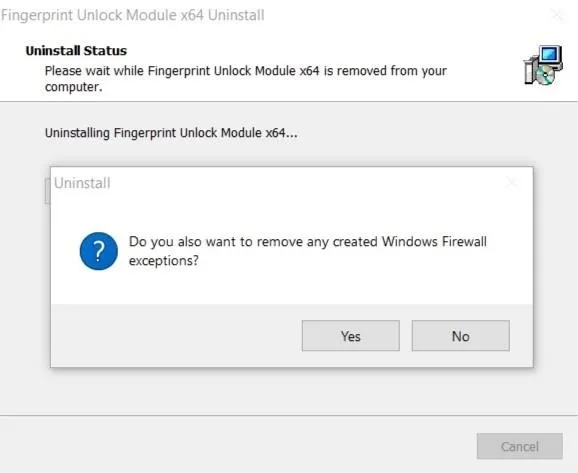Screen dimensions: 578x473
Task: Click the separator line above Cancel
Action: [289, 415]
